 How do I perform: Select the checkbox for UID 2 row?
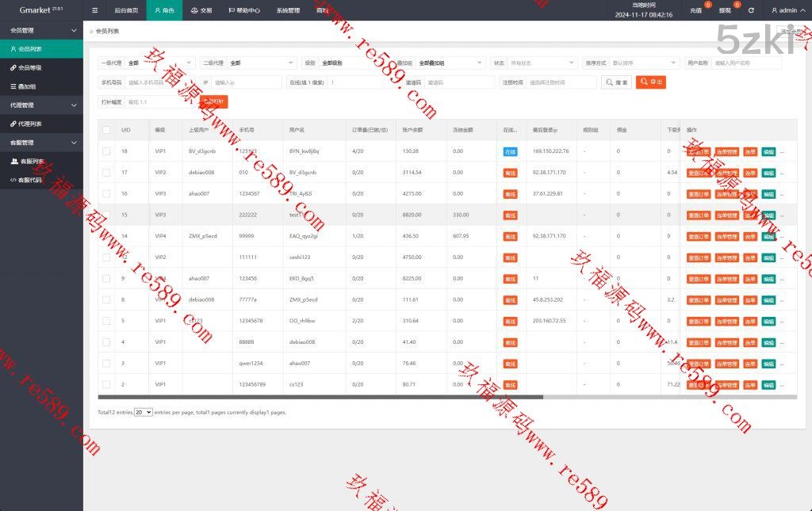[106, 385]
